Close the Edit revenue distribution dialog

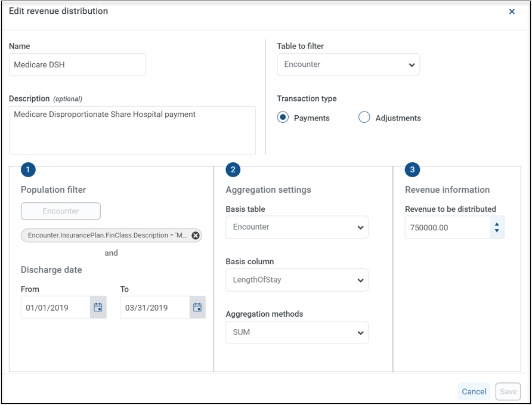[512, 11]
